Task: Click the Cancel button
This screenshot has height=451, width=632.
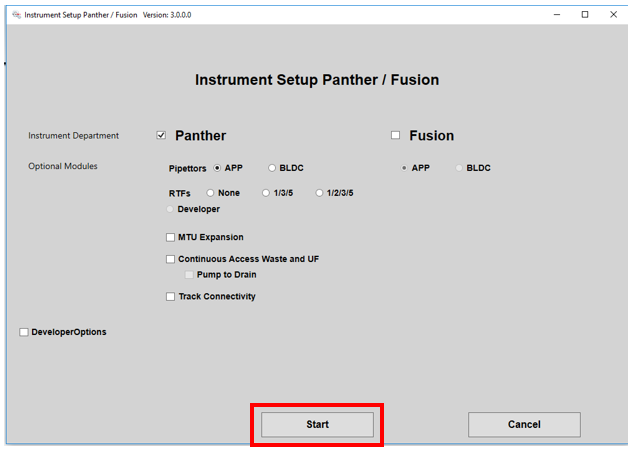Action: (x=524, y=425)
